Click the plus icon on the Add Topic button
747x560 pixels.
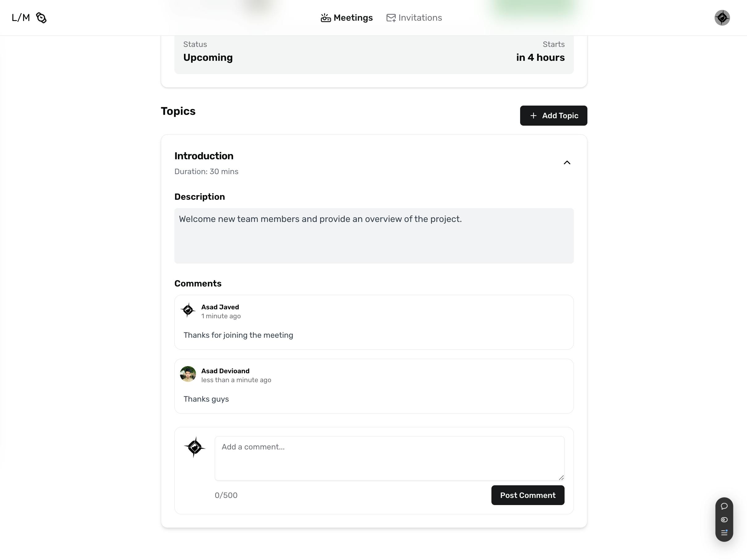(x=533, y=115)
